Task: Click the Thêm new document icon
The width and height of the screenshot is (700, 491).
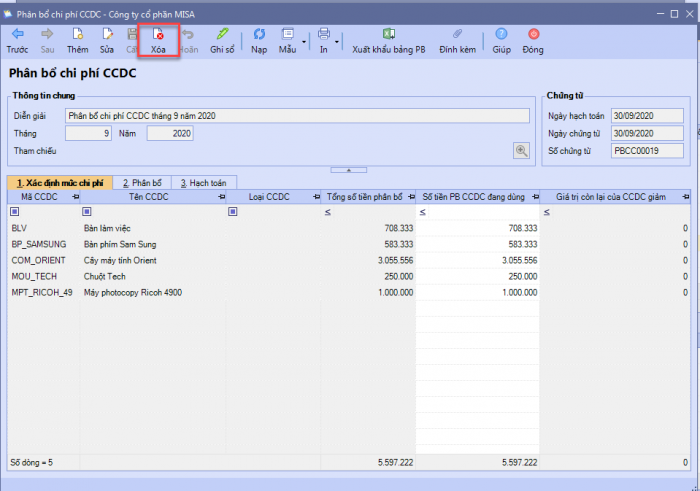Action: pos(77,35)
